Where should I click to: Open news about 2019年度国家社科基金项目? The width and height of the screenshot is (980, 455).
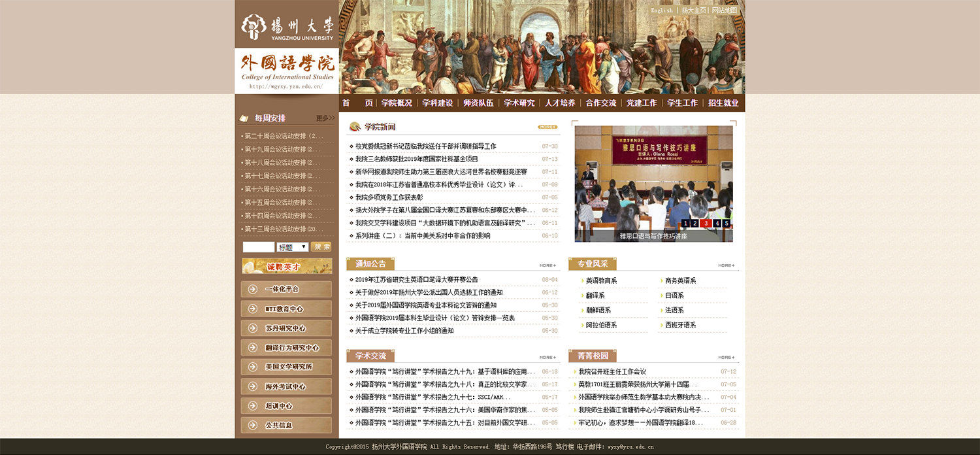click(x=417, y=159)
